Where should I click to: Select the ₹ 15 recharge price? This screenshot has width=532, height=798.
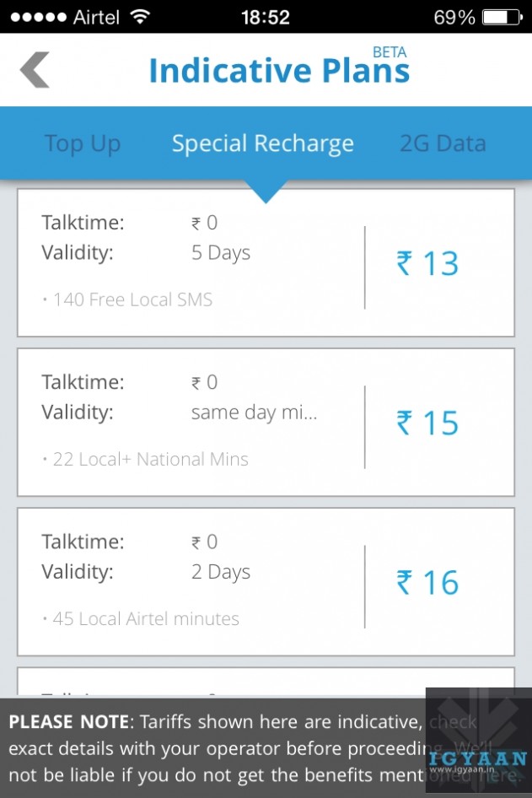point(428,423)
